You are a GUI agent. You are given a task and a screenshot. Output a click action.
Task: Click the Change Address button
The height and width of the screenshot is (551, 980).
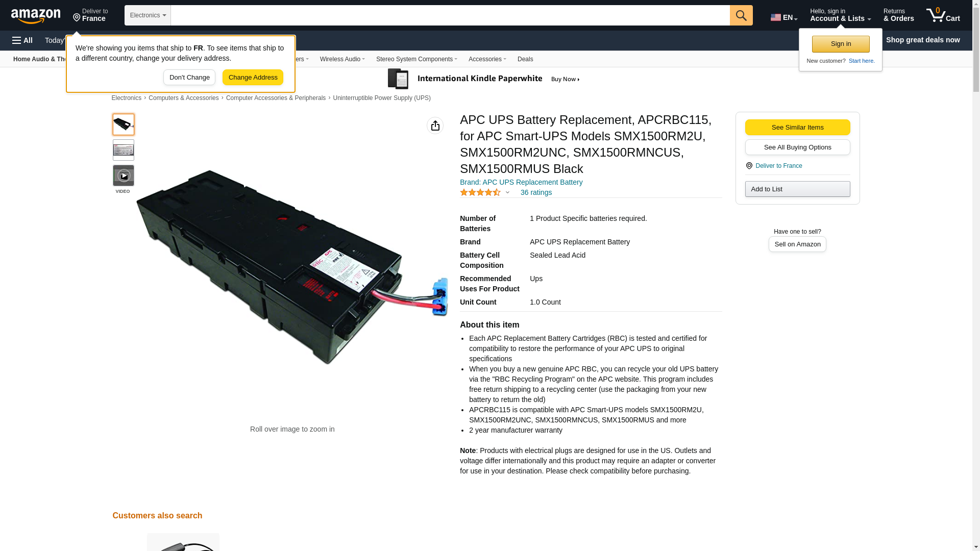point(253,78)
